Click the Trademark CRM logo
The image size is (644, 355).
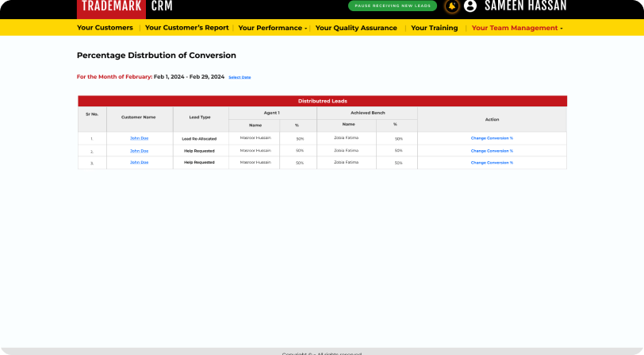(x=126, y=7)
